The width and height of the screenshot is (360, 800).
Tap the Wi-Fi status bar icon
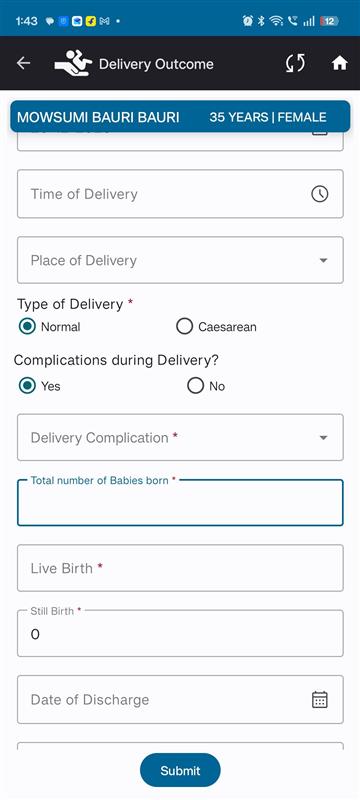click(x=276, y=21)
